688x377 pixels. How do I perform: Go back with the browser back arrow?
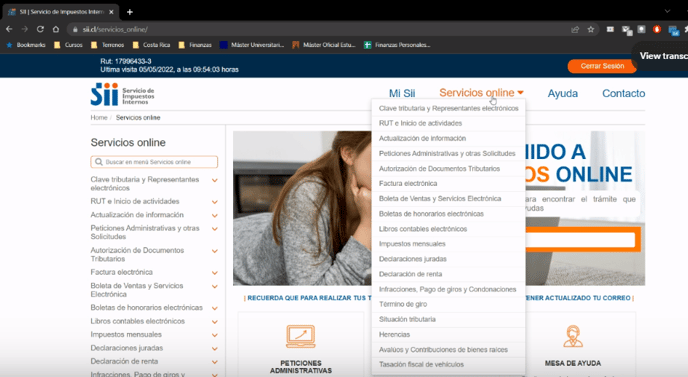(9, 29)
